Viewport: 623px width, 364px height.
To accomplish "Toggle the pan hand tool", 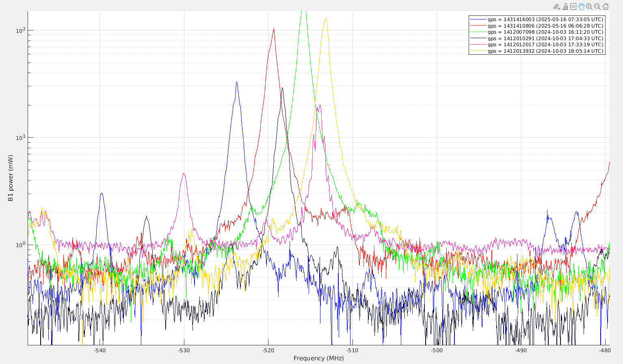I will point(581,6).
